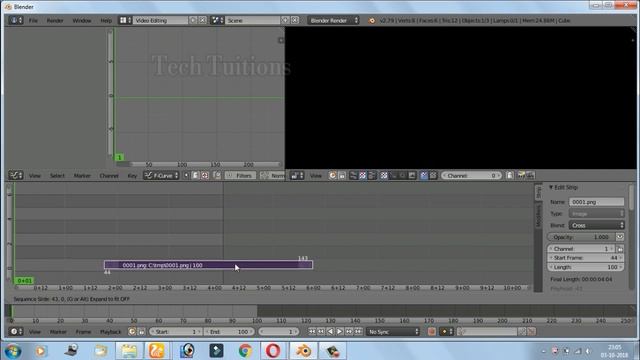Open the graph editor Select menu
The width and height of the screenshot is (640, 360).
coord(57,176)
